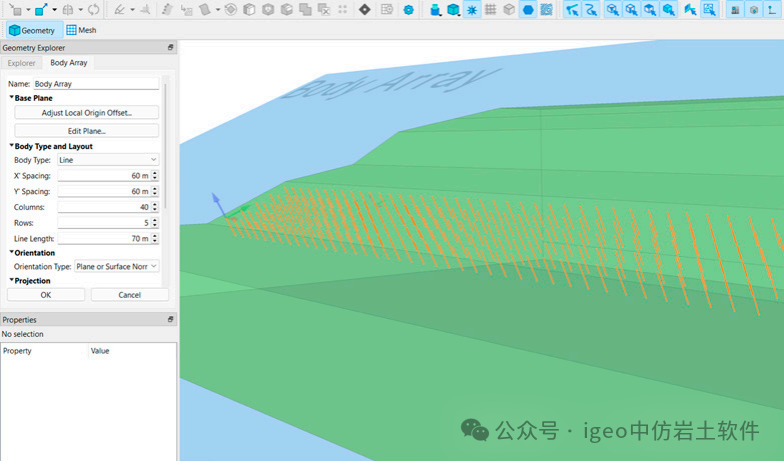Select the pencil sketch tool icon
The width and height of the screenshot is (784, 461).
tap(119, 10)
